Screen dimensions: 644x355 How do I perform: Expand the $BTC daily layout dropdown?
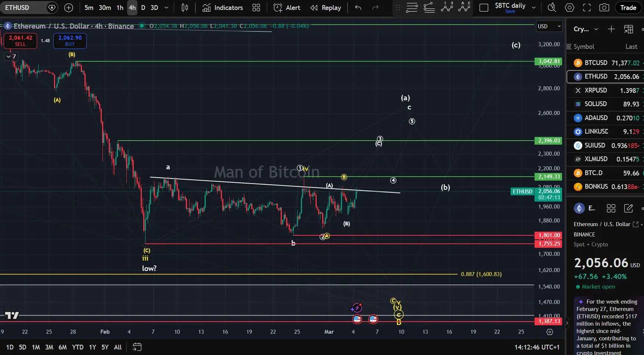[x=534, y=8]
